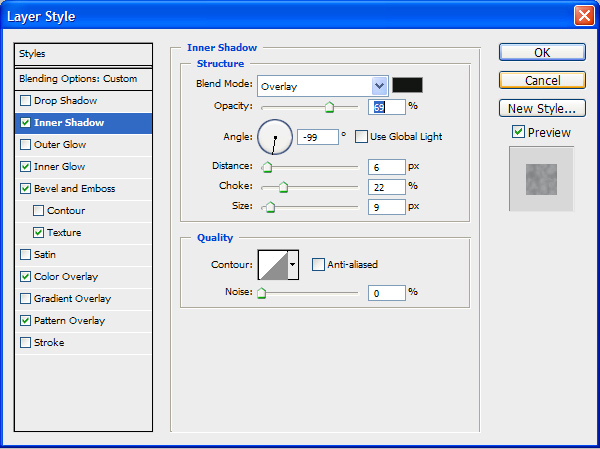Uncheck the Texture checkbox
The height and width of the screenshot is (449, 600).
38,233
